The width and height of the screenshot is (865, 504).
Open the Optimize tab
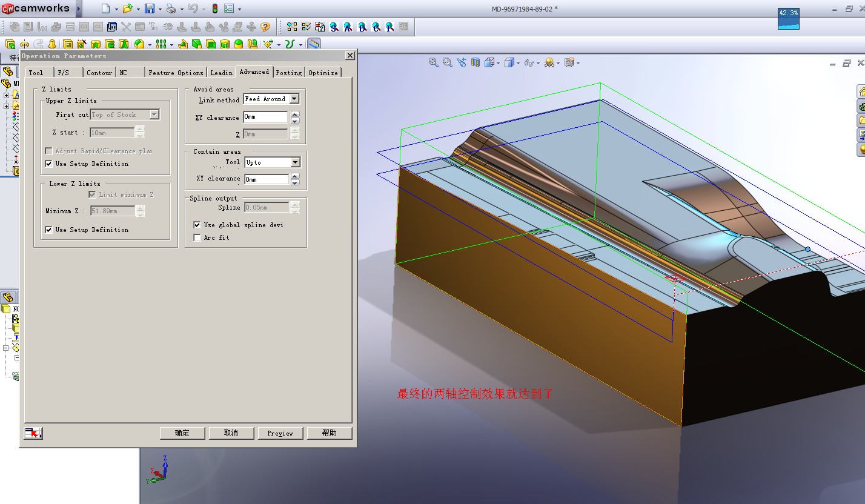click(x=323, y=73)
